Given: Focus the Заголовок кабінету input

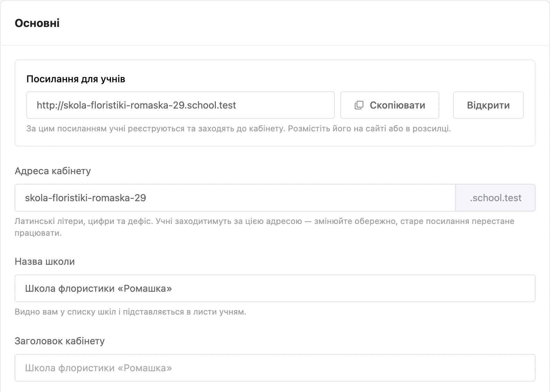Looking at the screenshot, I should (275, 368).
